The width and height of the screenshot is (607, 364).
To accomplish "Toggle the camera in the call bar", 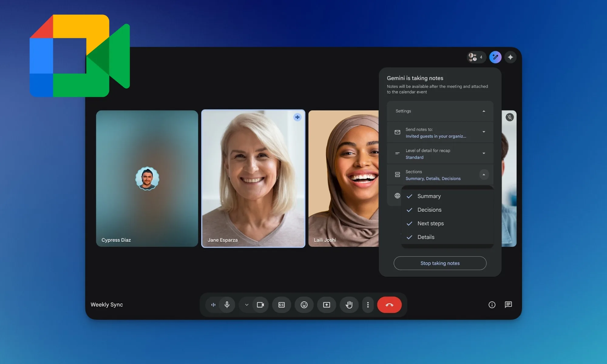I will tap(260, 305).
